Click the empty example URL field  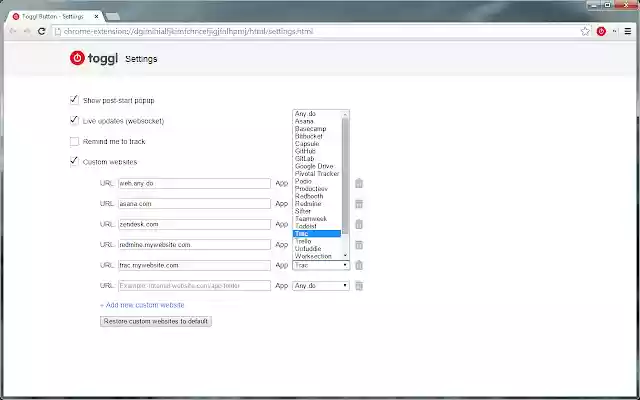coord(194,286)
